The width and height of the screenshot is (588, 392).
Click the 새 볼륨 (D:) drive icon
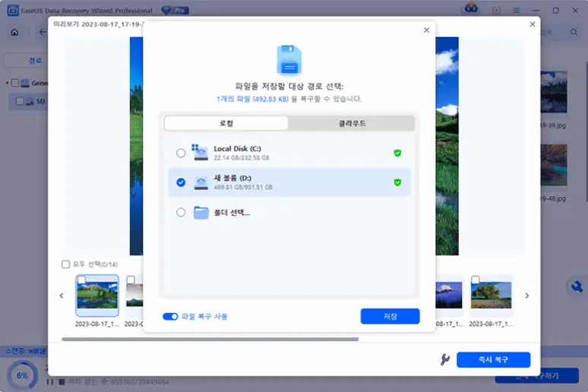pos(201,182)
